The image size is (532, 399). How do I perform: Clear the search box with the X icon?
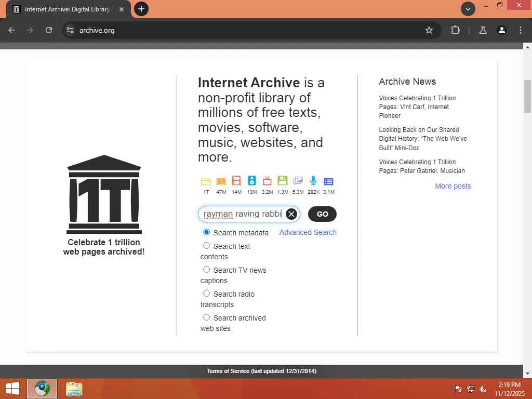pos(291,214)
